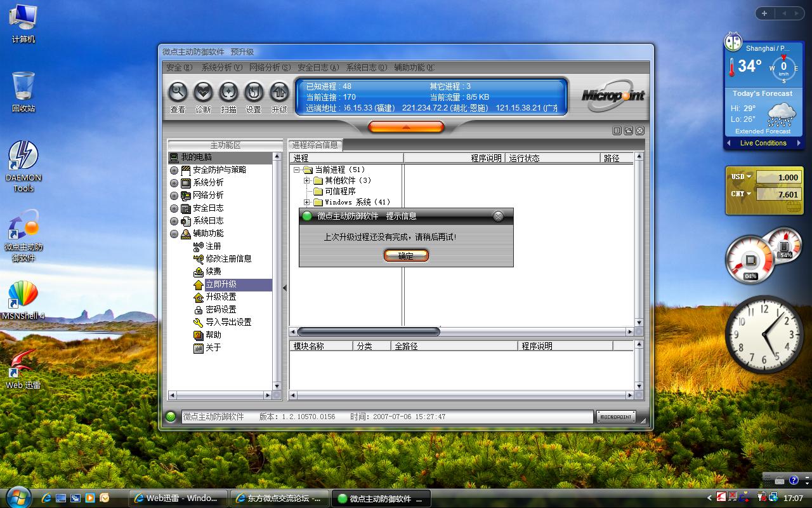Open 安全(E) menu
This screenshot has height=508, width=812.
pyautogui.click(x=180, y=67)
